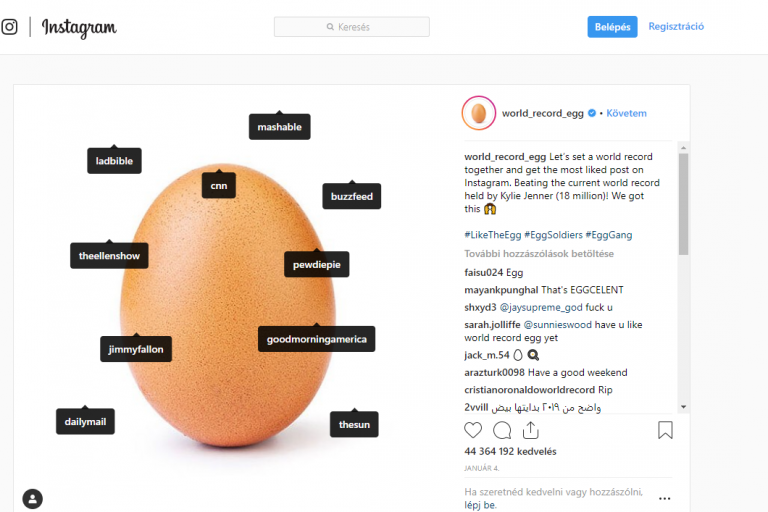Save post with bookmark icon
Screen dimensions: 768x512
[665, 430]
